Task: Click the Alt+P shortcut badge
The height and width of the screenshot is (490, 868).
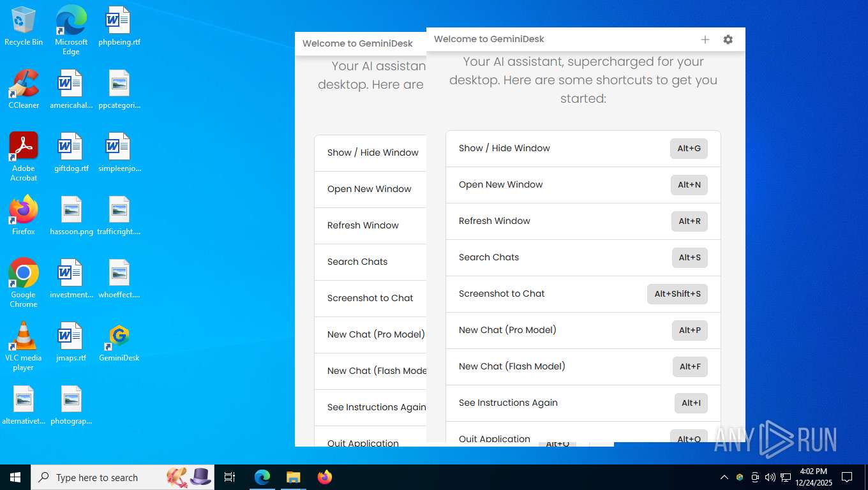Action: [689, 330]
